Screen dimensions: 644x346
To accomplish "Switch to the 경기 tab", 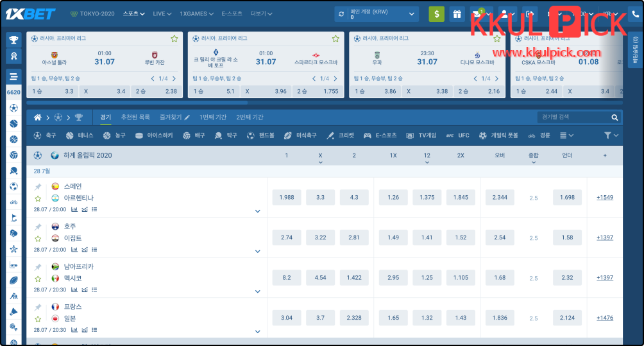I will (x=106, y=117).
